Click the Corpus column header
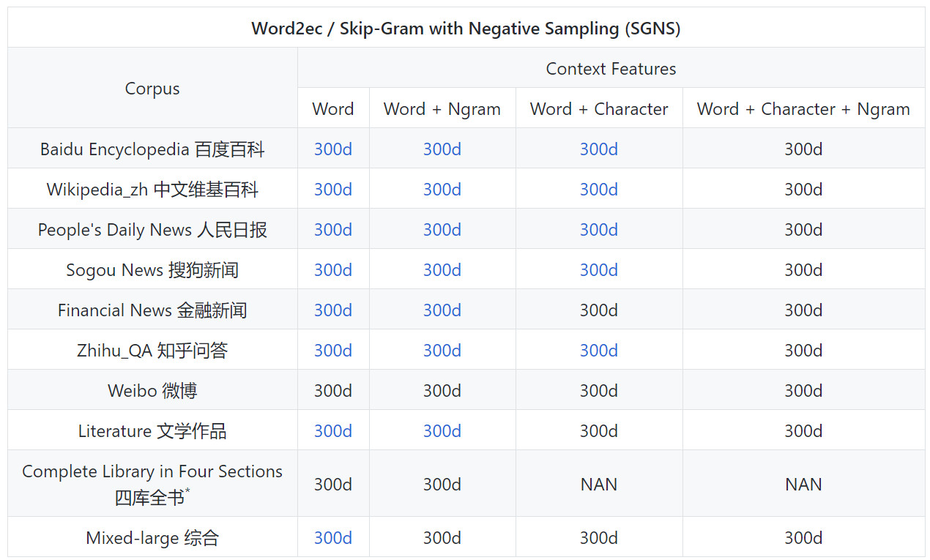The width and height of the screenshot is (930, 560). [152, 89]
